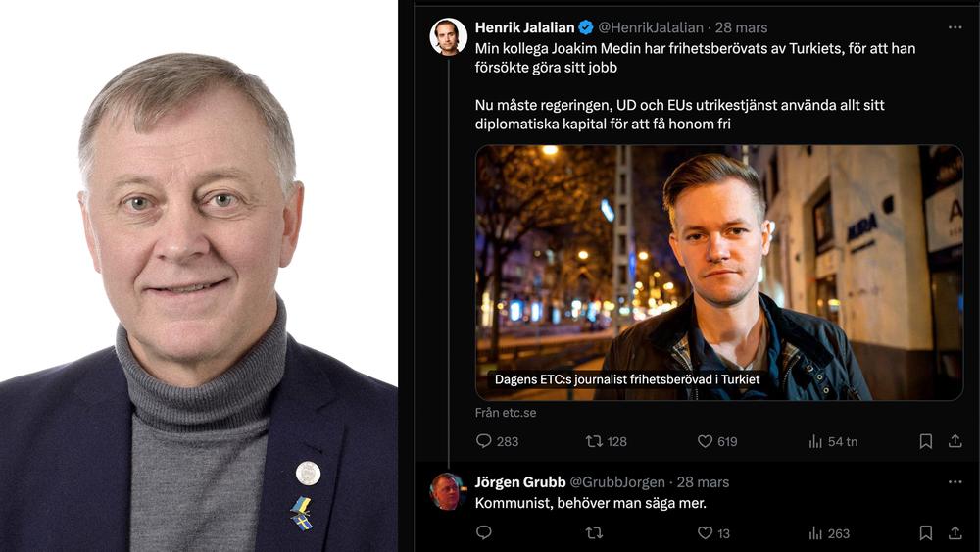The image size is (980, 552).
Task: Open the reply icon on Henrik Jalalian's tweet
Action: 484,441
